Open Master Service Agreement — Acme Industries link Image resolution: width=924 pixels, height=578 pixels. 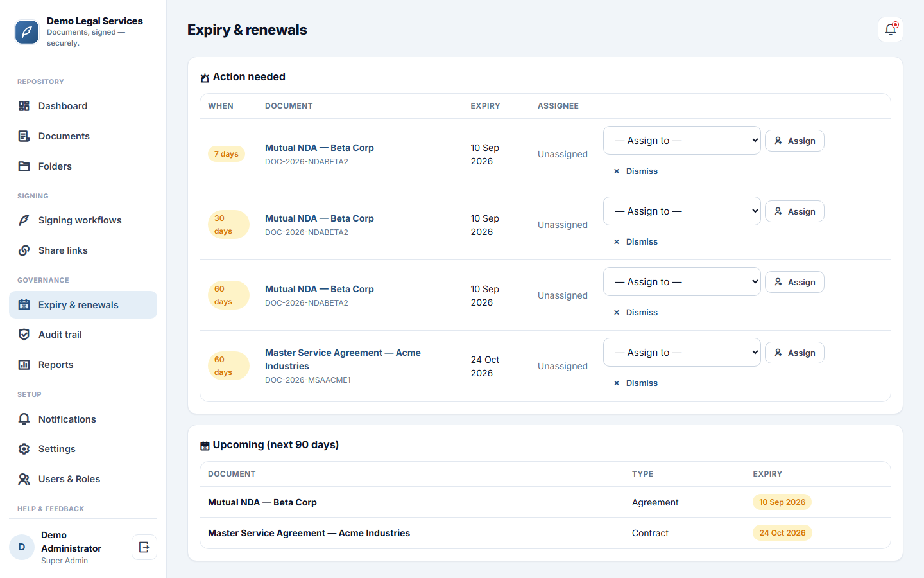pos(343,360)
